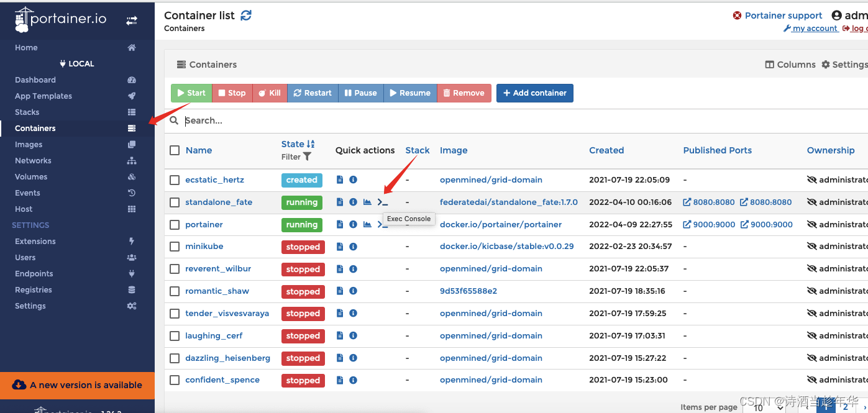Image resolution: width=868 pixels, height=413 pixels.
Task: Toggle the sidebar collapse arrows icon
Action: click(132, 20)
